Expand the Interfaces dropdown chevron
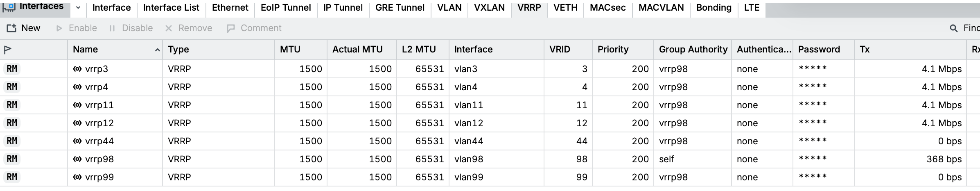The height and width of the screenshot is (191, 980). pos(78,7)
